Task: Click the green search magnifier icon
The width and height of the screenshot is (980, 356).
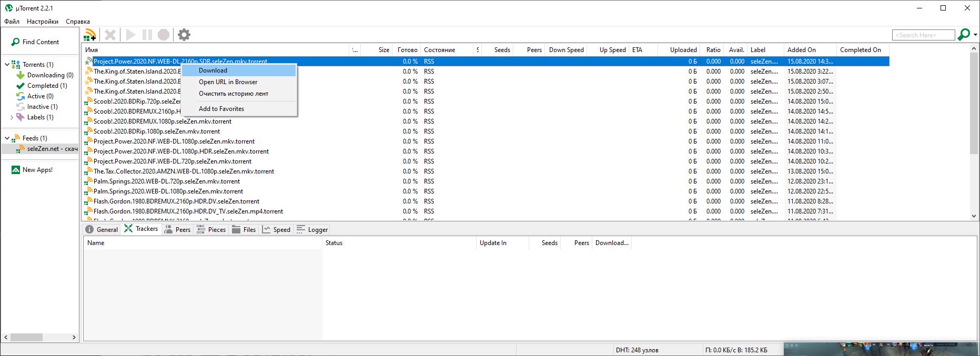Action: (x=963, y=35)
